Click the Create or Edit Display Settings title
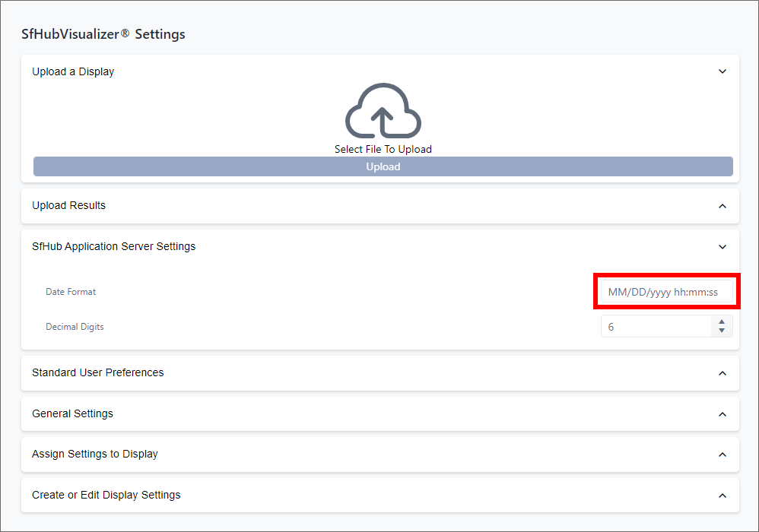The height and width of the screenshot is (532, 759). [x=106, y=496]
